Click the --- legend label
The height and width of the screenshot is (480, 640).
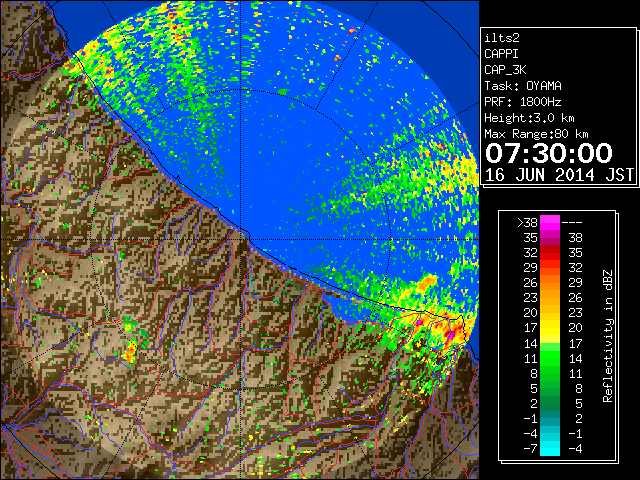point(572,222)
